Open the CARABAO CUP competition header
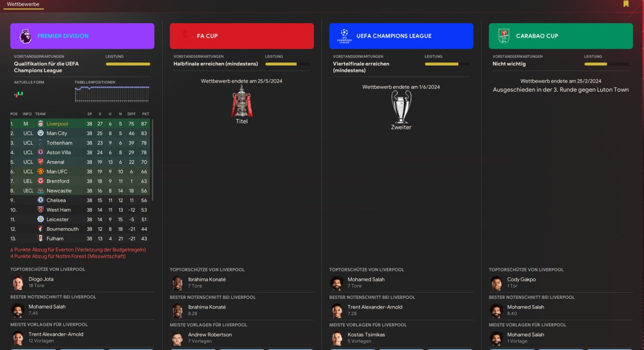The height and width of the screenshot is (350, 644). click(x=560, y=36)
